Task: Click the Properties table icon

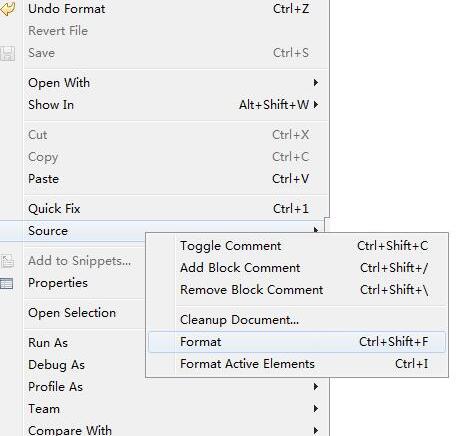Action: coord(7,283)
